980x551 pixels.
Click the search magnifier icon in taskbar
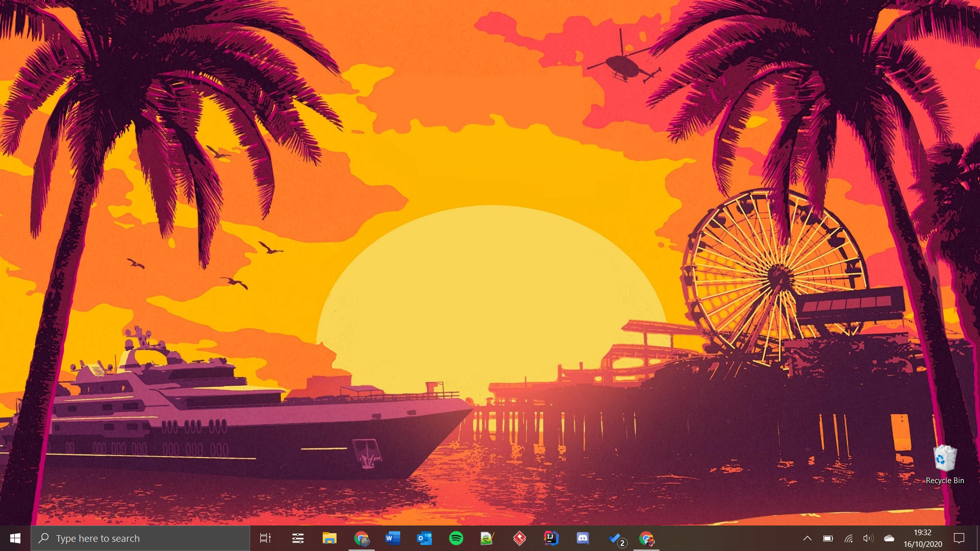point(44,538)
